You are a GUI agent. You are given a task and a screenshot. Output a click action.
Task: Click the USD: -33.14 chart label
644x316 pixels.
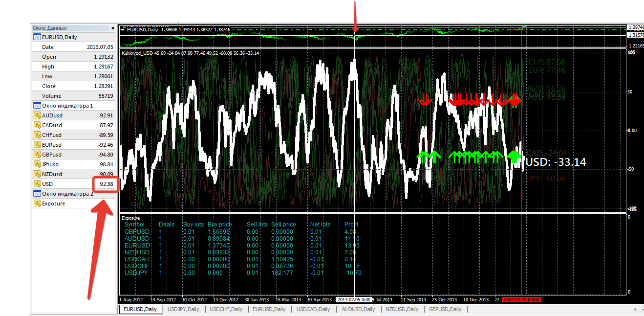click(556, 162)
